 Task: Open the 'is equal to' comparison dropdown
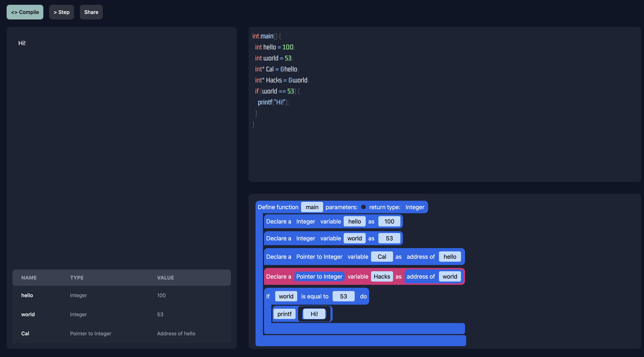(314, 296)
